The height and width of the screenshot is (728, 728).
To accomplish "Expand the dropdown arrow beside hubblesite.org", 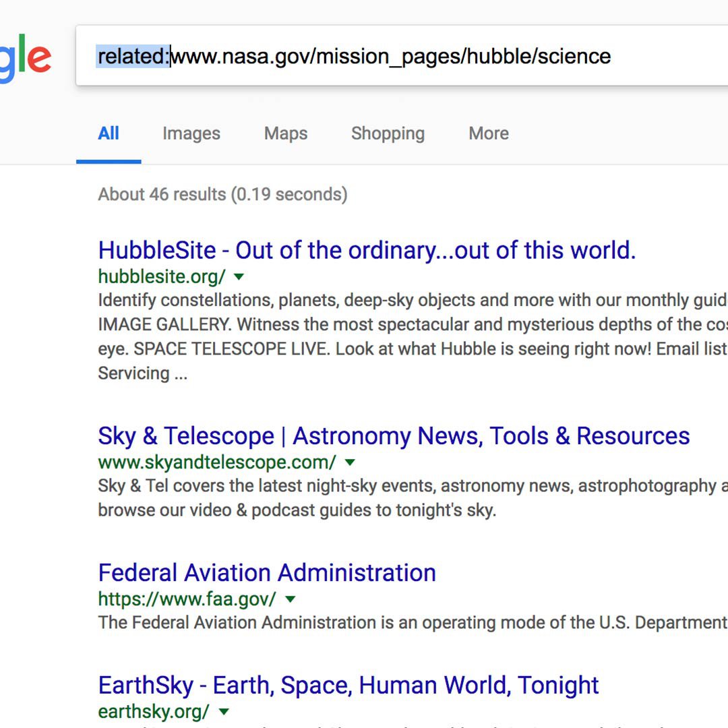I will (x=239, y=277).
